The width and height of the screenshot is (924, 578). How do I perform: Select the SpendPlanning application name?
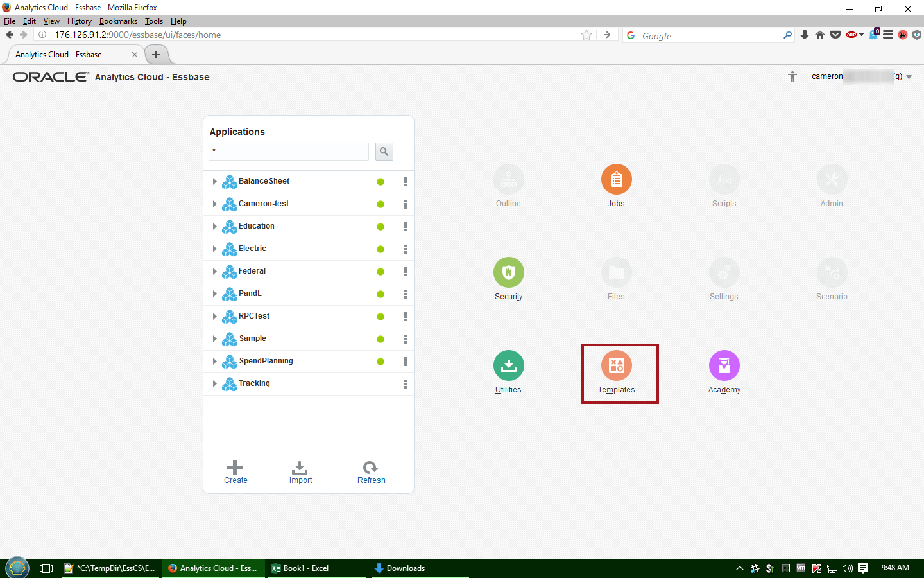(x=266, y=361)
